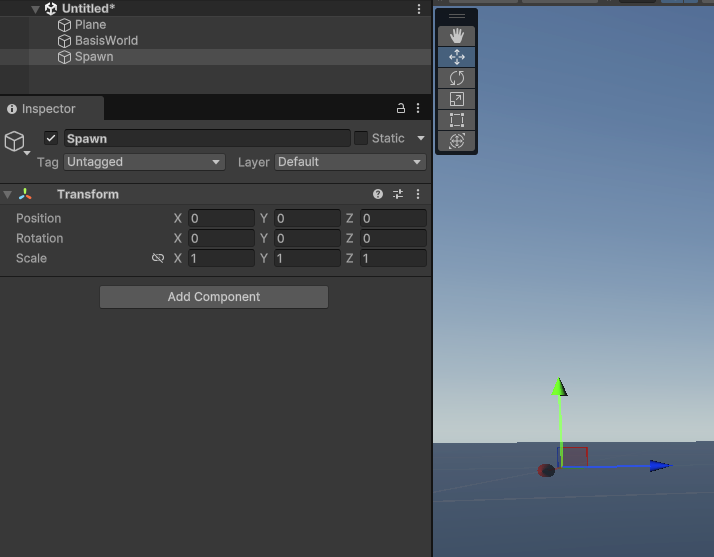Enable the Static checkbox
Image resolution: width=714 pixels, height=557 pixels.
(x=361, y=138)
